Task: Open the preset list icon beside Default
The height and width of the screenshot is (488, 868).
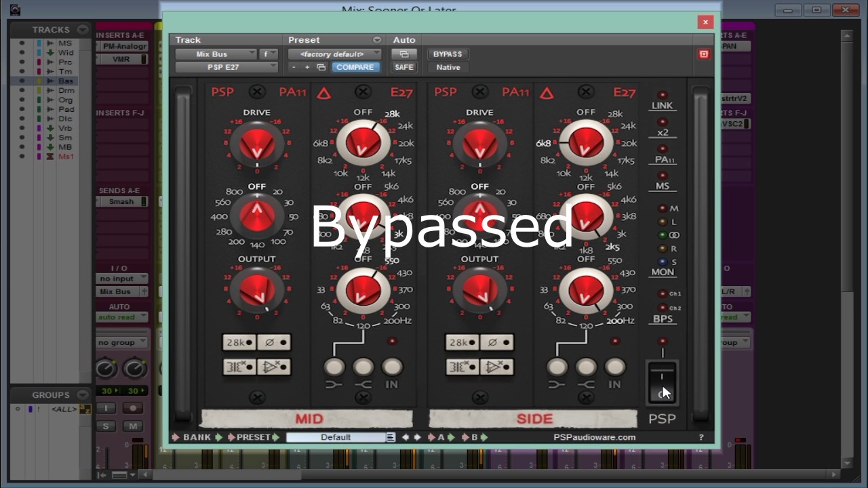Action: click(391, 437)
